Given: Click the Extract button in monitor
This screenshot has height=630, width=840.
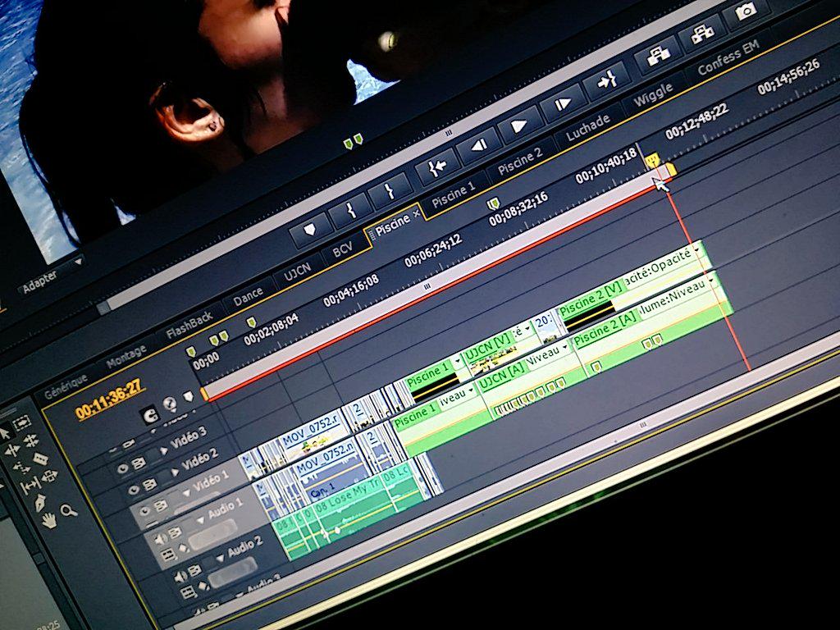Looking at the screenshot, I should [x=703, y=33].
